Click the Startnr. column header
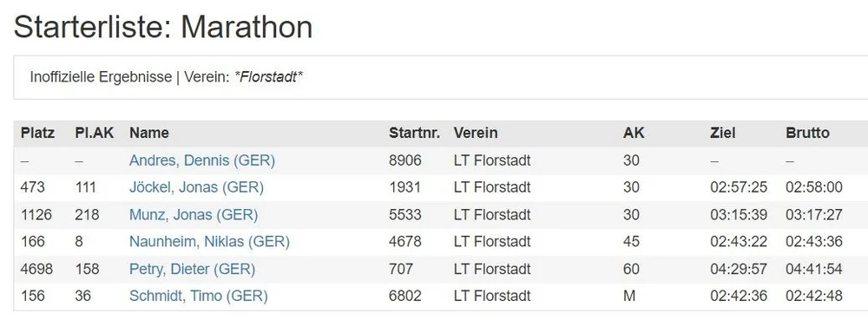868x326 pixels. (415, 134)
